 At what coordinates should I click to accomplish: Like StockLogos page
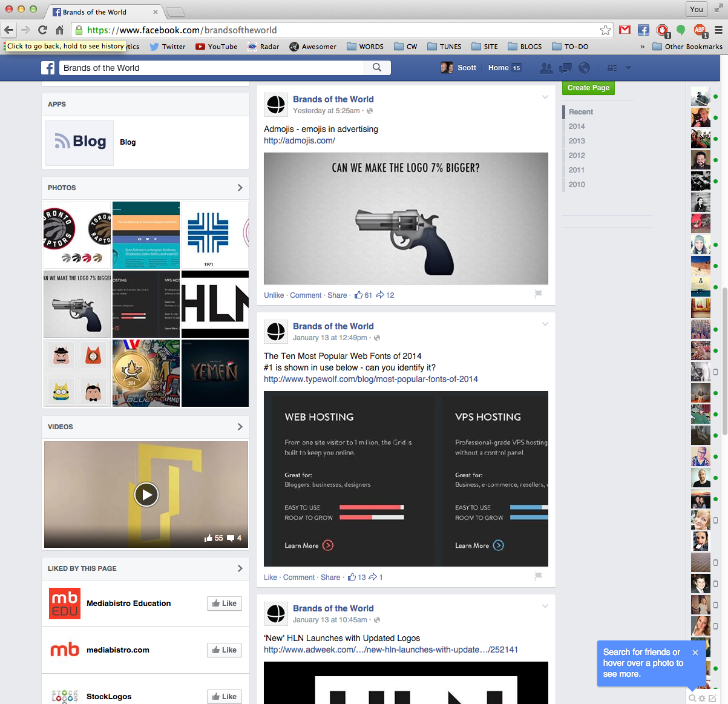click(225, 697)
